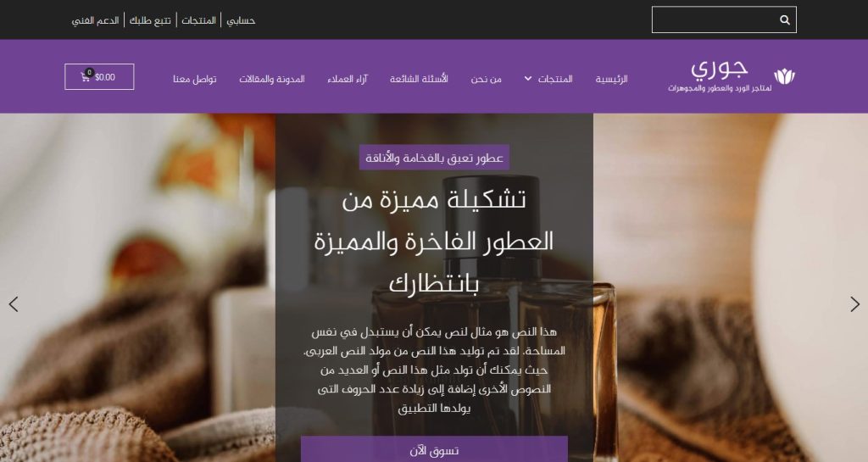Expand المنتجات dropdown chevron
The image size is (868, 462).
pos(528,79)
